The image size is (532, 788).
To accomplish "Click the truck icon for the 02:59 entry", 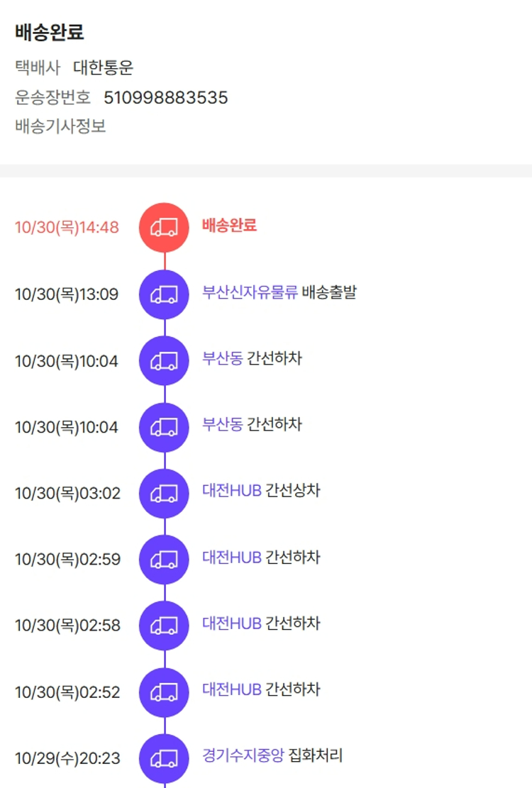I will [x=164, y=560].
